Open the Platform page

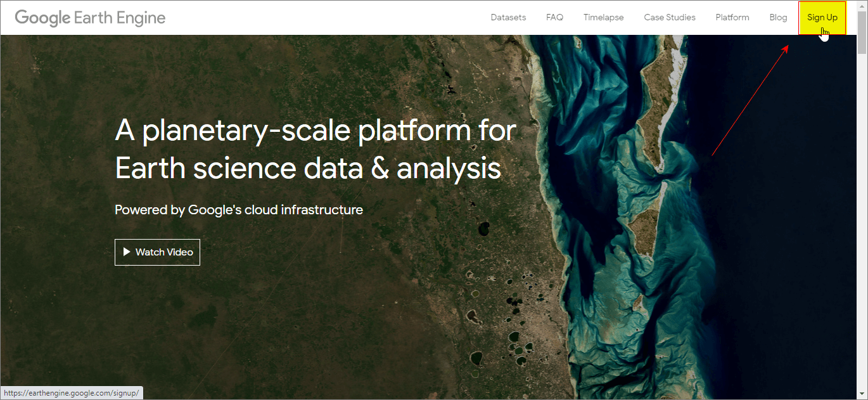point(732,17)
